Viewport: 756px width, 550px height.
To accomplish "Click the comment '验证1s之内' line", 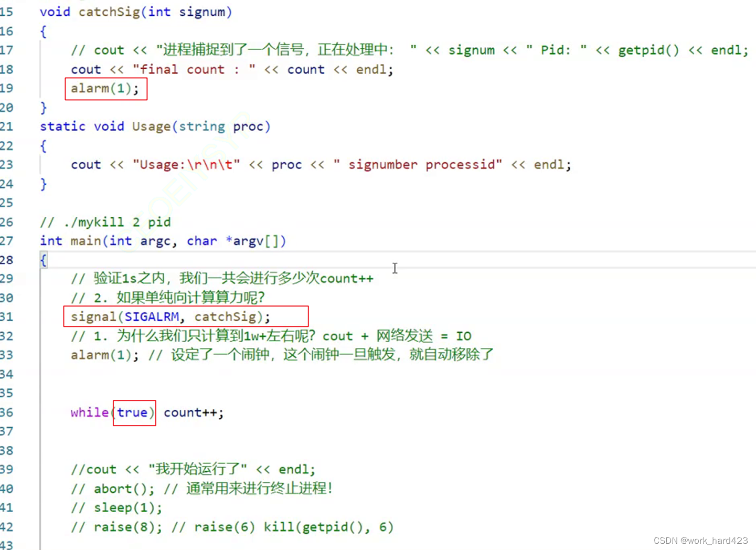I will tap(222, 279).
